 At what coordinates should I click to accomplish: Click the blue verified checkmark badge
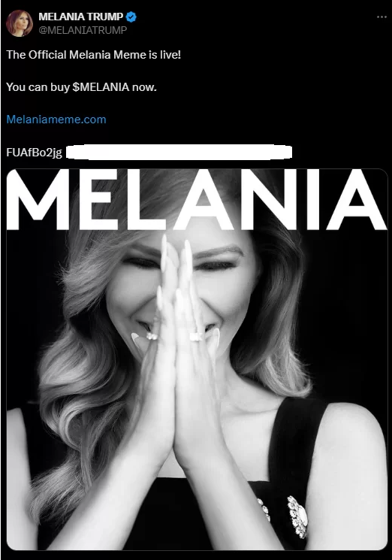click(x=131, y=17)
